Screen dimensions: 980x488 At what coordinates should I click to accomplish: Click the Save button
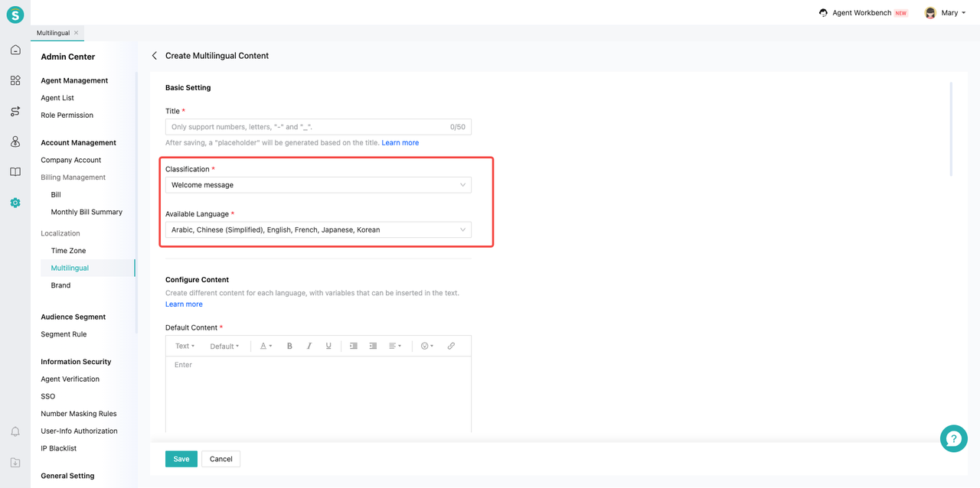tap(181, 459)
